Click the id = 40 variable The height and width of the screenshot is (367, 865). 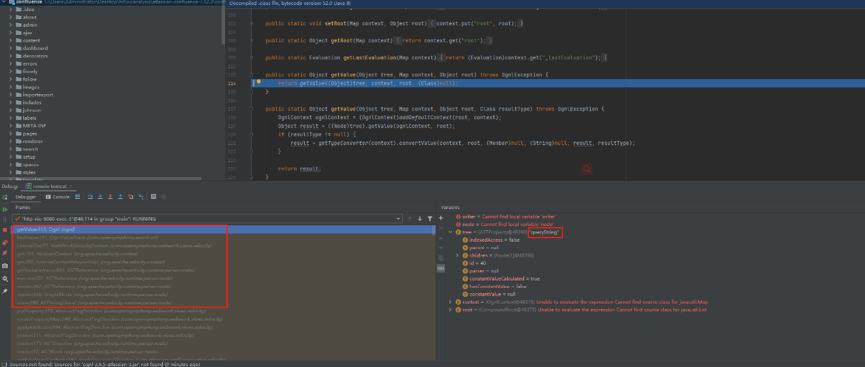tap(473, 263)
